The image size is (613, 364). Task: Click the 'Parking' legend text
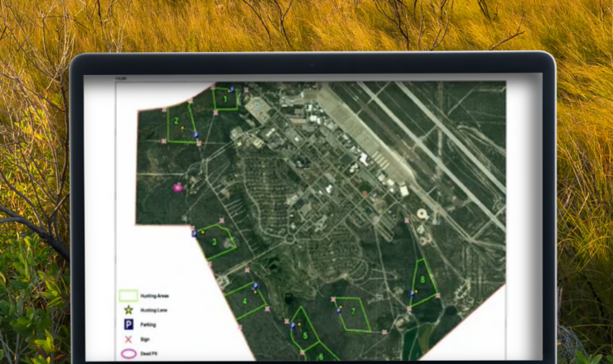148,325
